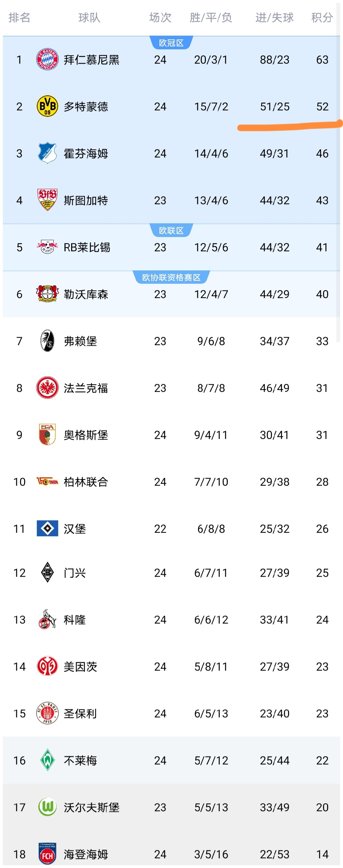Click the 弗赖堡 team name
This screenshot has height=868, width=343.
click(x=80, y=341)
